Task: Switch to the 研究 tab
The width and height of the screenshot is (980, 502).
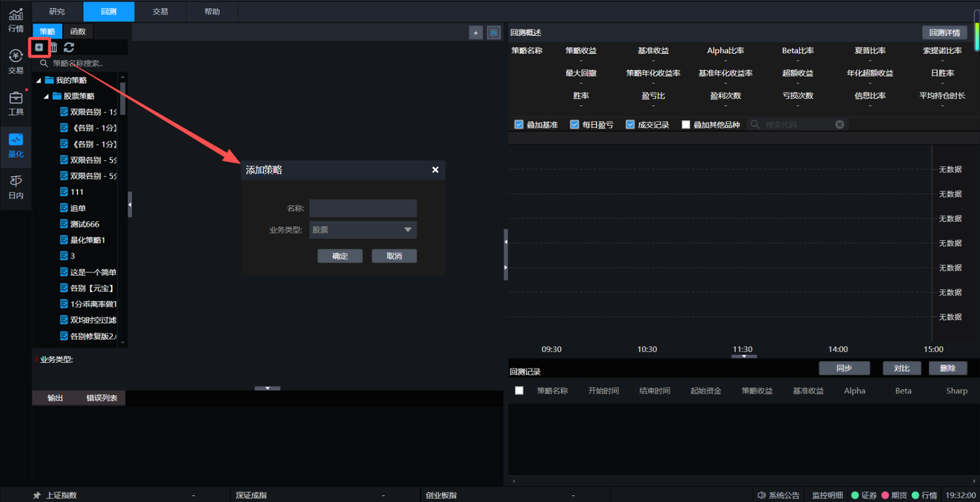Action: coord(57,12)
